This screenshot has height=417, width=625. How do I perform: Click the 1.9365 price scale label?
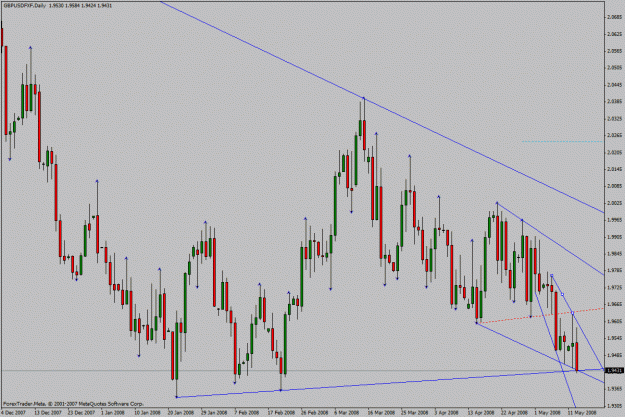point(615,388)
